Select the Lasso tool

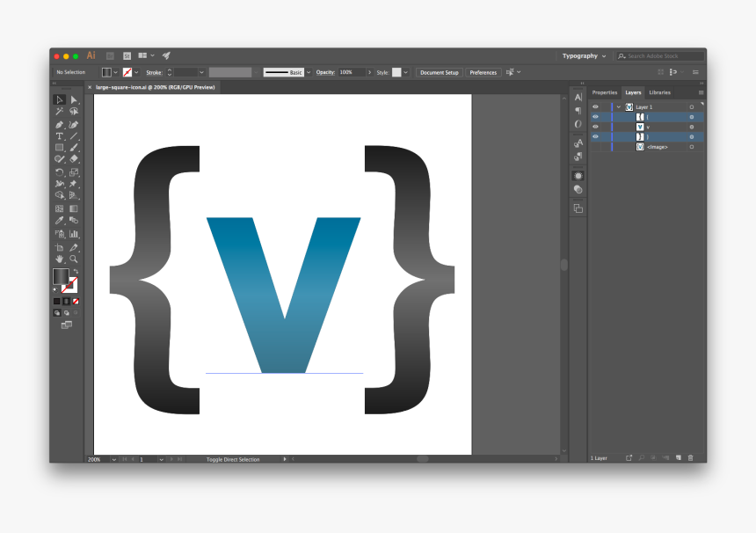pyautogui.click(x=74, y=112)
